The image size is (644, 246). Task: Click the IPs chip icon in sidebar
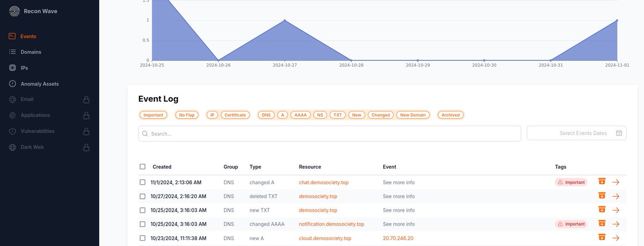point(12,68)
